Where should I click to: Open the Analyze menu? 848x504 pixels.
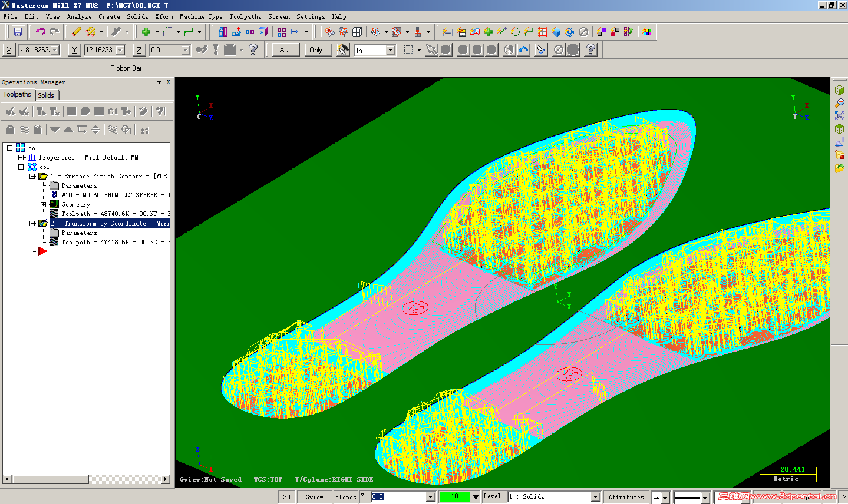pos(79,16)
